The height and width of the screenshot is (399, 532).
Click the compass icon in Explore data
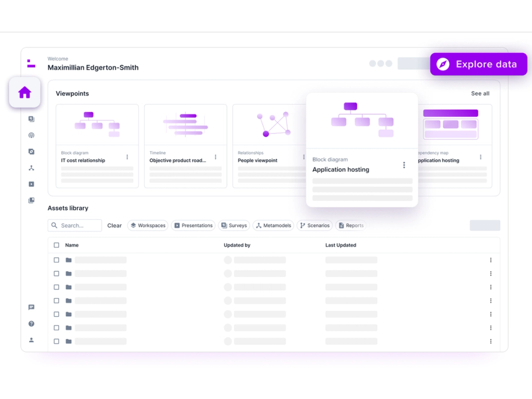point(443,64)
